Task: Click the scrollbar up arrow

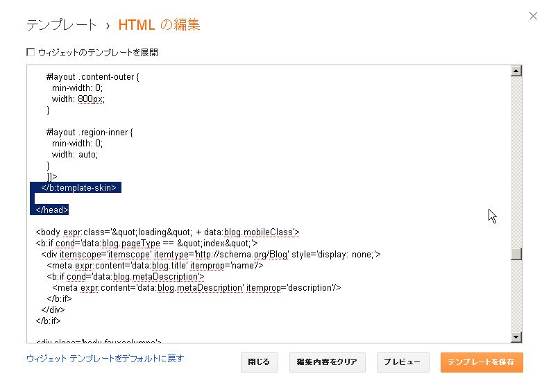Action: pos(516,71)
